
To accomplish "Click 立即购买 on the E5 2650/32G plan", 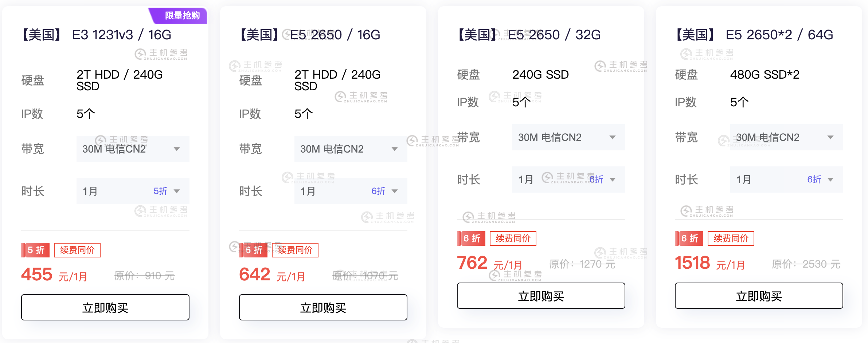I will point(541,296).
